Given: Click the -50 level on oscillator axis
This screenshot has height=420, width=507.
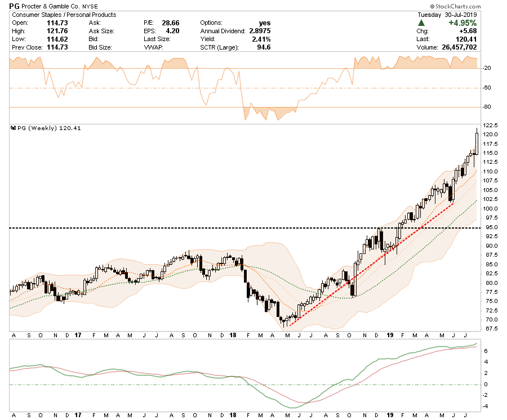Looking at the screenshot, I should pos(487,88).
